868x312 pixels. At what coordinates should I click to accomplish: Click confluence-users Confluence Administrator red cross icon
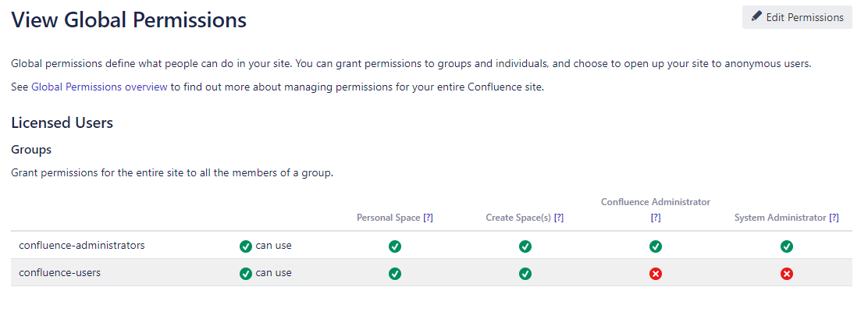point(656,274)
